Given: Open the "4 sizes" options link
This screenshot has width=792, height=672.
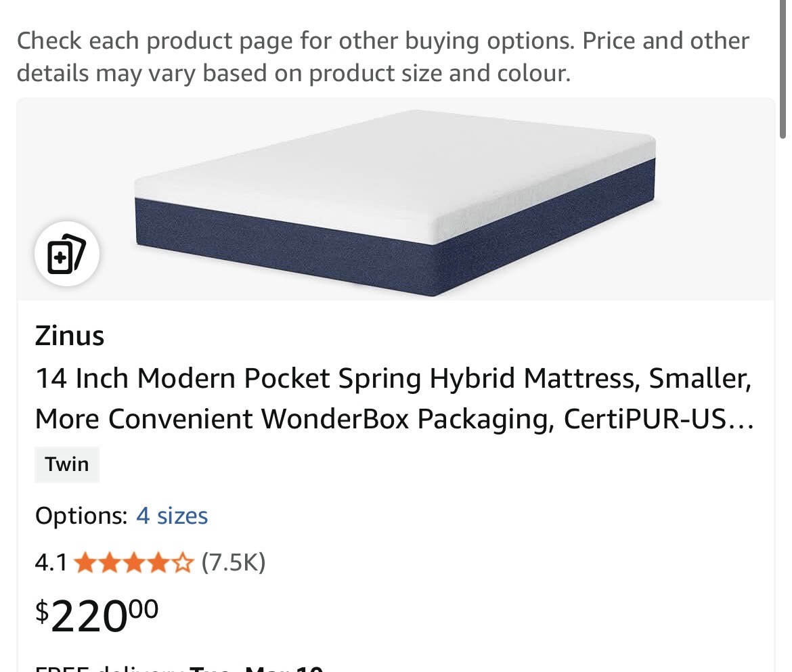Looking at the screenshot, I should 172,516.
